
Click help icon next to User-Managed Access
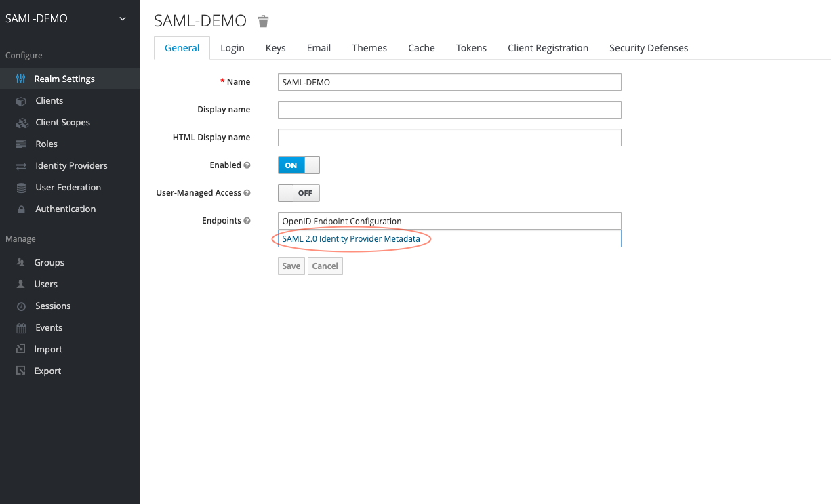tap(247, 193)
